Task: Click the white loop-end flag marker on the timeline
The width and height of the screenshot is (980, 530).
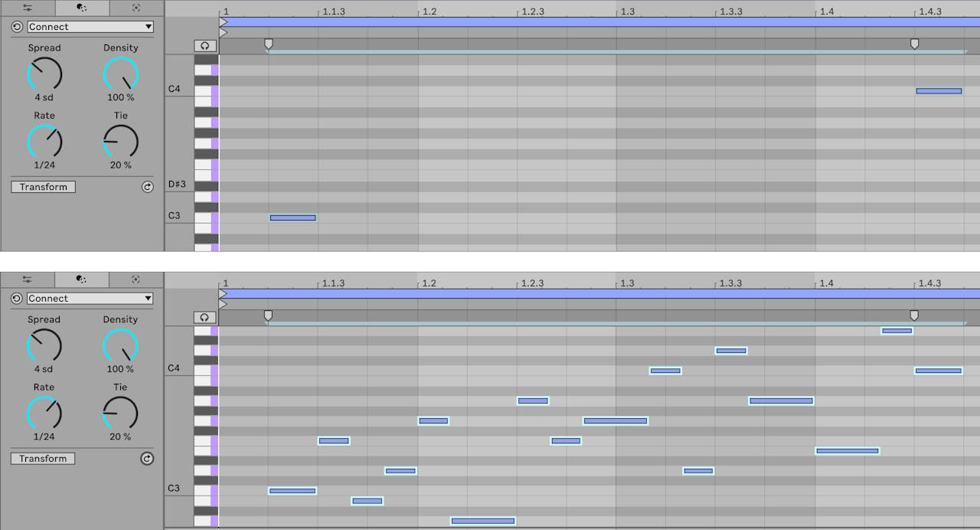Action: pyautogui.click(x=914, y=44)
